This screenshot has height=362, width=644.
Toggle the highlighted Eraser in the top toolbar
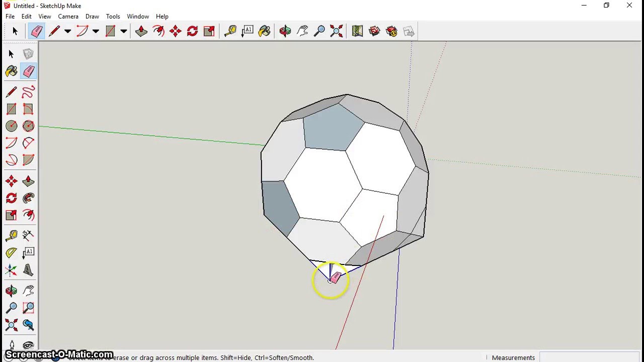(37, 31)
